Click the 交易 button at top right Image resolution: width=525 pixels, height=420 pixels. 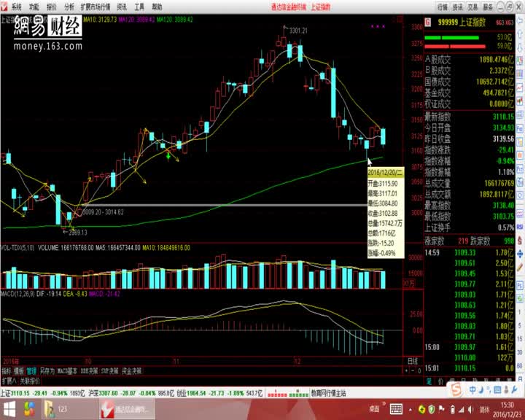point(472,7)
